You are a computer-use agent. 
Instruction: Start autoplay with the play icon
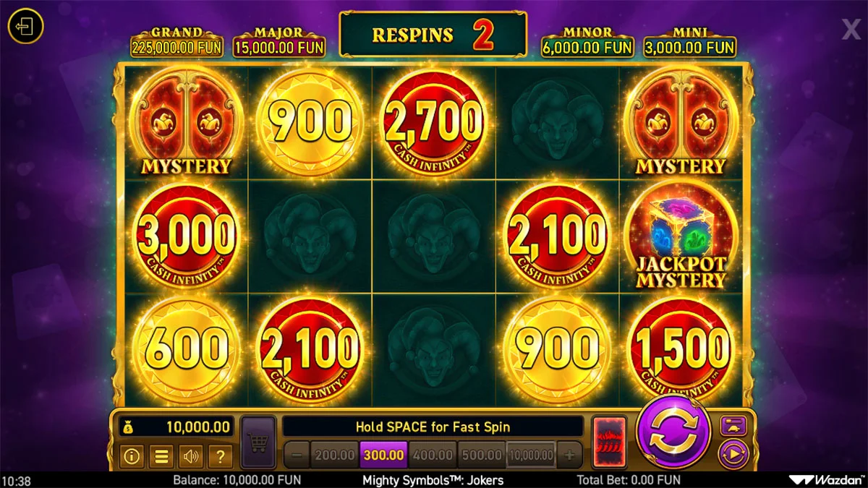pos(733,455)
